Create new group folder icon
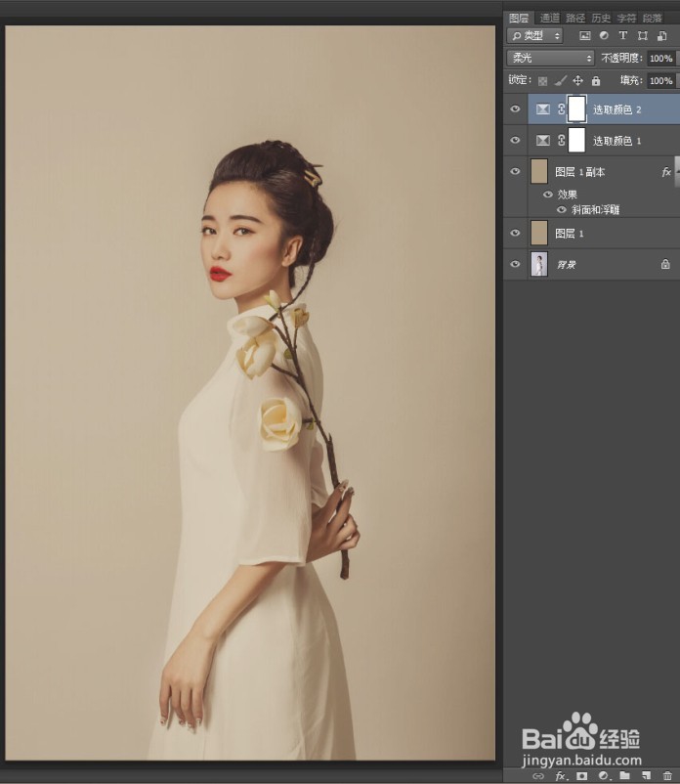The width and height of the screenshot is (680, 784). [624, 775]
